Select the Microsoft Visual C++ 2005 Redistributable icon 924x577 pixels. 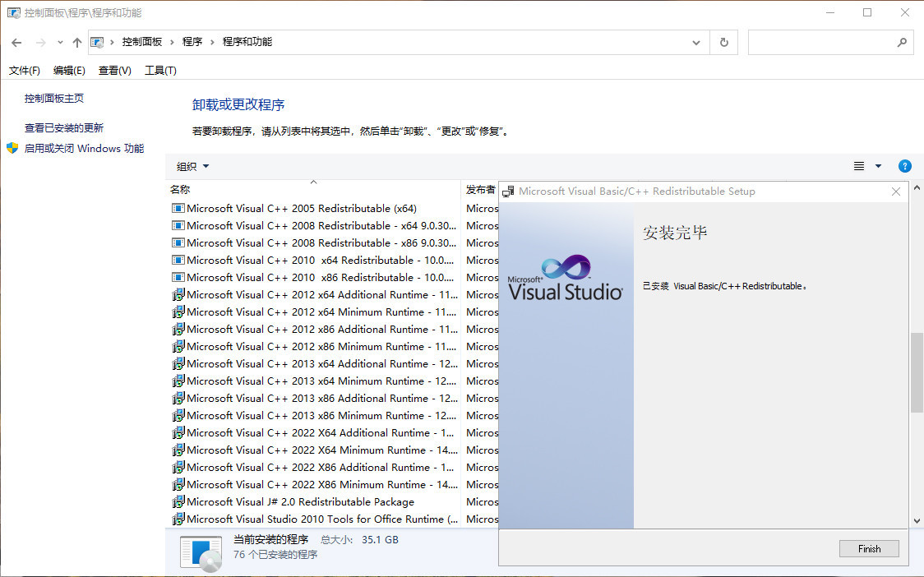point(178,208)
